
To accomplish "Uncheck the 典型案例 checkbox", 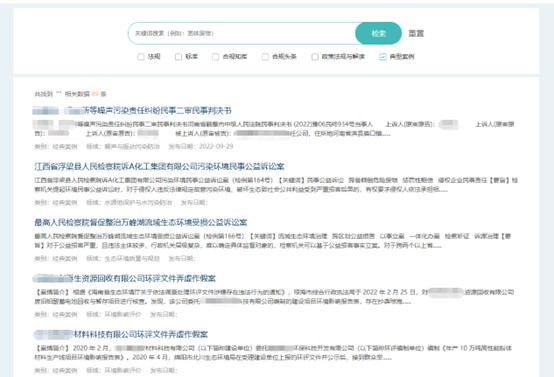I will pos(383,57).
